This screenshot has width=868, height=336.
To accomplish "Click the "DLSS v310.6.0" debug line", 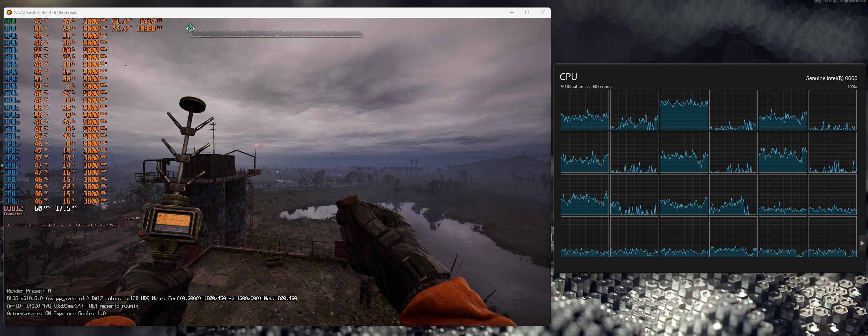I will coord(152,298).
